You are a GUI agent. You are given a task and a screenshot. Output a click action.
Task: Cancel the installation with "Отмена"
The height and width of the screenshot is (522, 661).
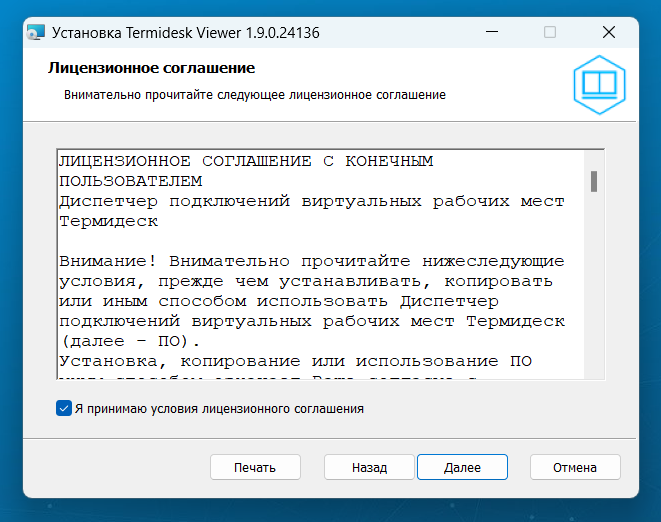(575, 467)
